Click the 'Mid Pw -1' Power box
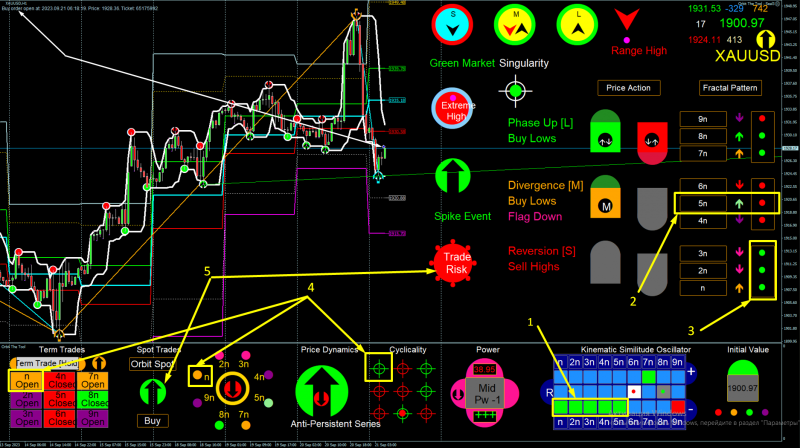The image size is (800, 448). point(485,394)
